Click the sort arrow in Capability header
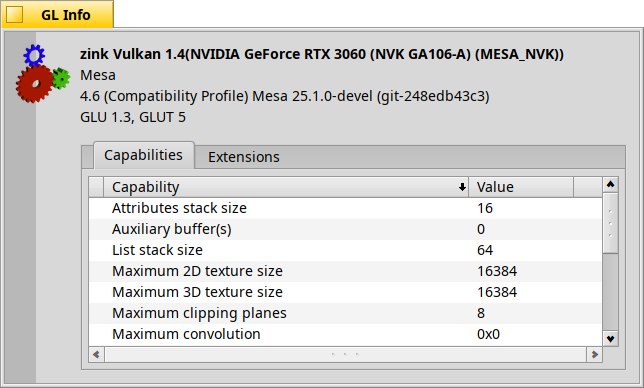 [x=462, y=187]
